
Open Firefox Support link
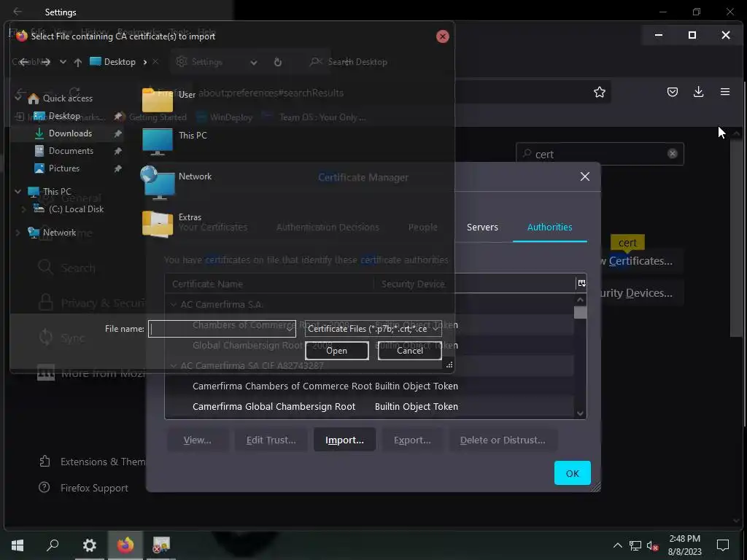[84, 488]
